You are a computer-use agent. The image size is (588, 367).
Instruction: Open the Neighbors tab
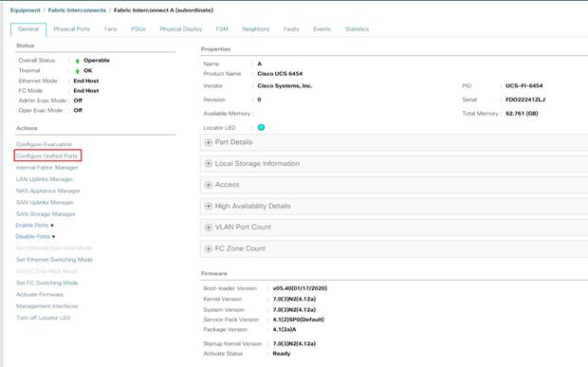[256, 29]
